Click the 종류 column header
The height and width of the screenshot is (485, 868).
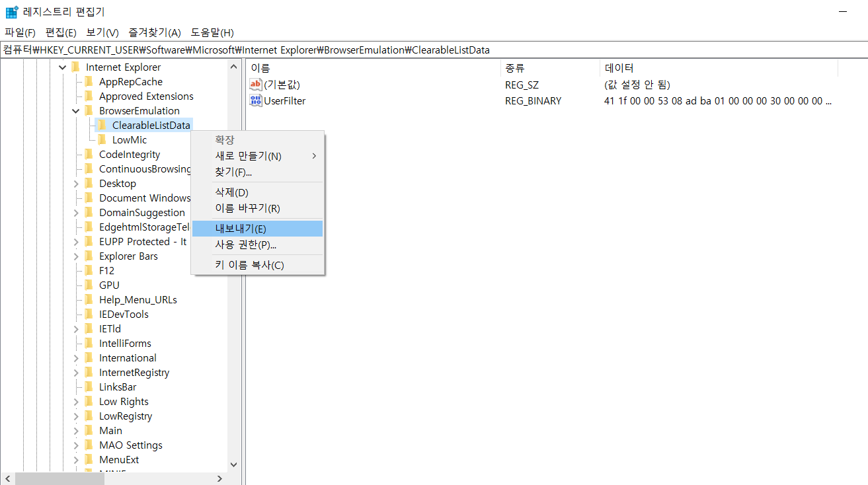tap(550, 67)
